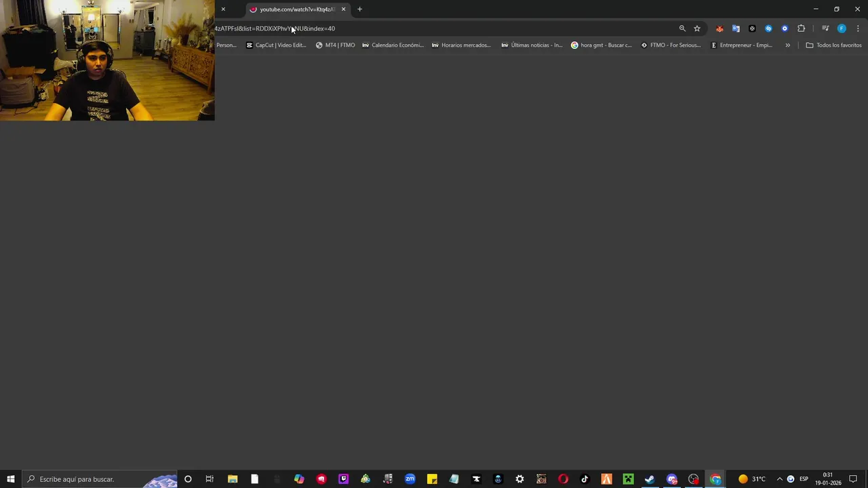The width and height of the screenshot is (868, 488).
Task: Open the Chrome icon on taskbar
Action: pos(715,479)
